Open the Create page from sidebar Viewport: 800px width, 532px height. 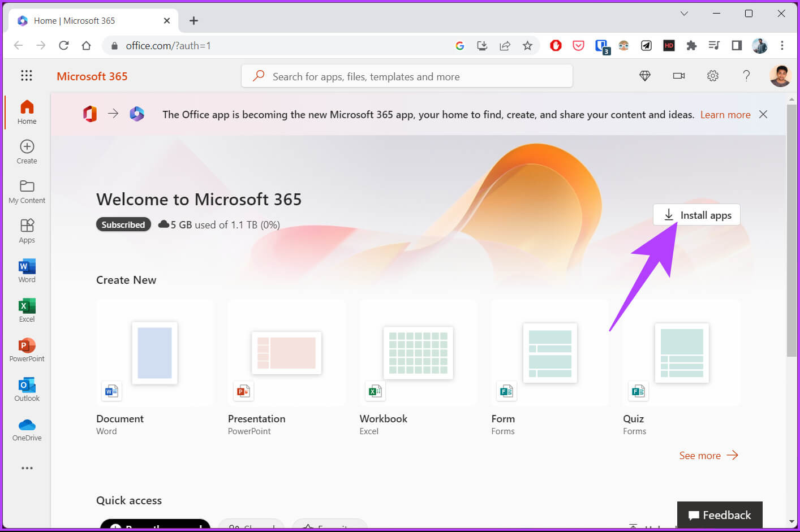pos(27,152)
